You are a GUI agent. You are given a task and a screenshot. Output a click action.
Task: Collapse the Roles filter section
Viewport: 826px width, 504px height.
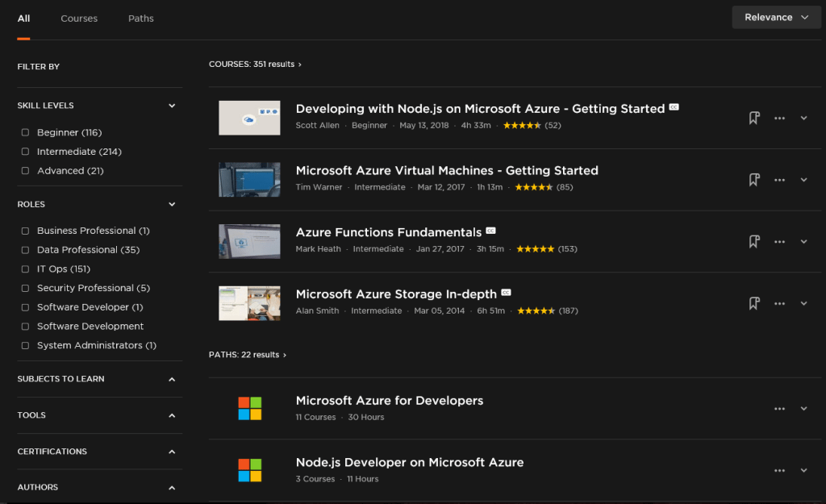click(172, 204)
